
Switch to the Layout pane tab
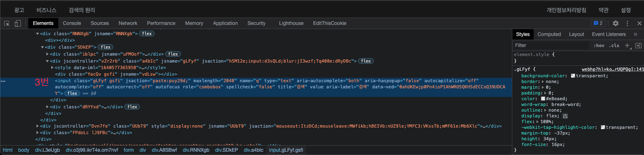576,34
